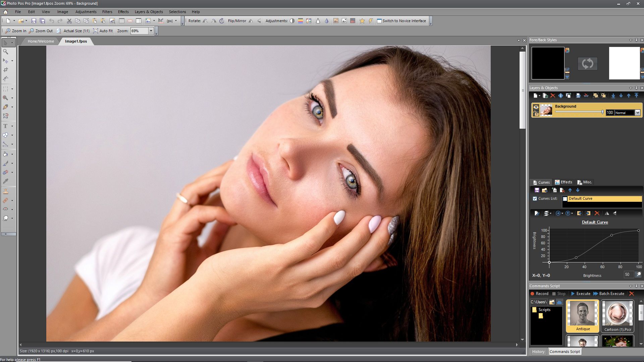Image resolution: width=644 pixels, height=362 pixels.
Task: Click the black foreground color swatch
Action: [548, 63]
